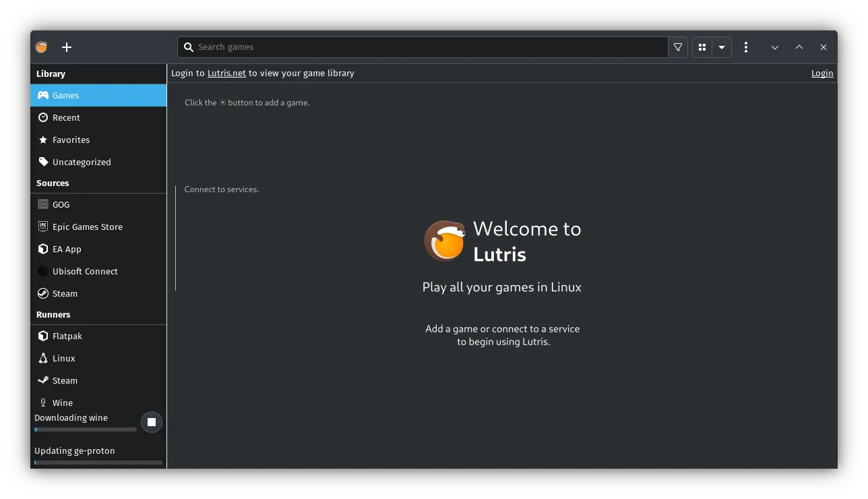
Task: Open the Favorites label in sidebar
Action: coord(71,140)
